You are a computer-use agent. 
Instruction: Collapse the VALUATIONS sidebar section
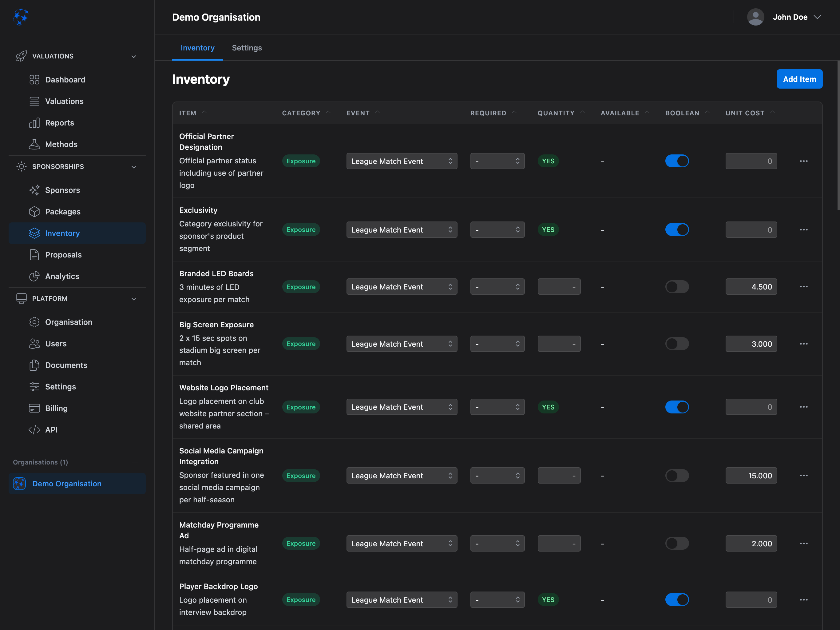pos(133,56)
